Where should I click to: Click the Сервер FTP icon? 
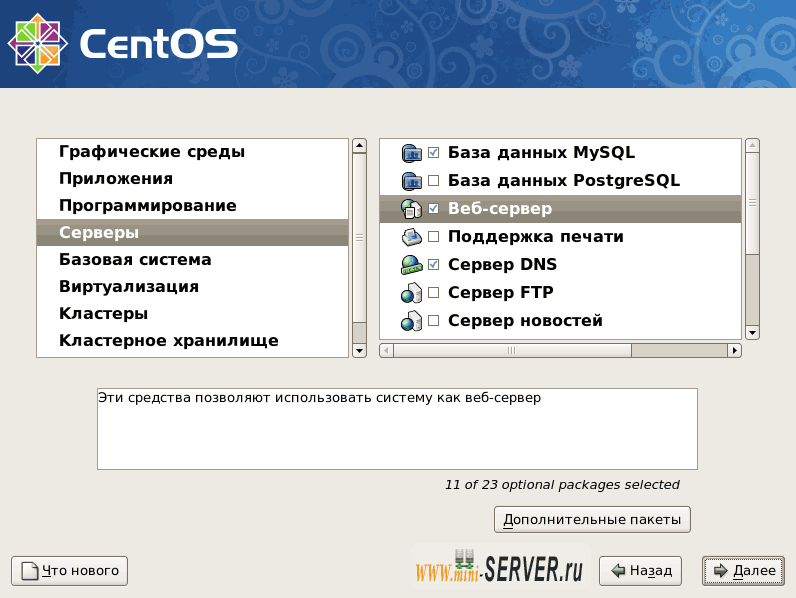(x=411, y=293)
